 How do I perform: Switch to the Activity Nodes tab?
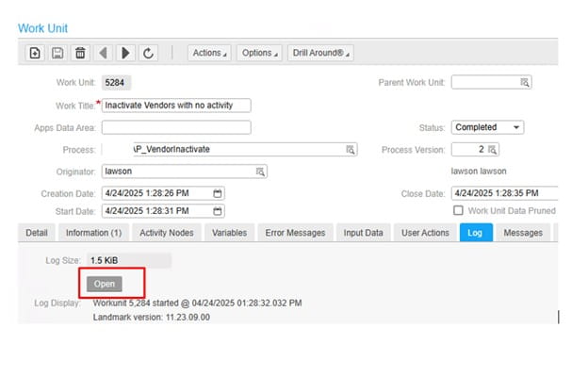[166, 233]
